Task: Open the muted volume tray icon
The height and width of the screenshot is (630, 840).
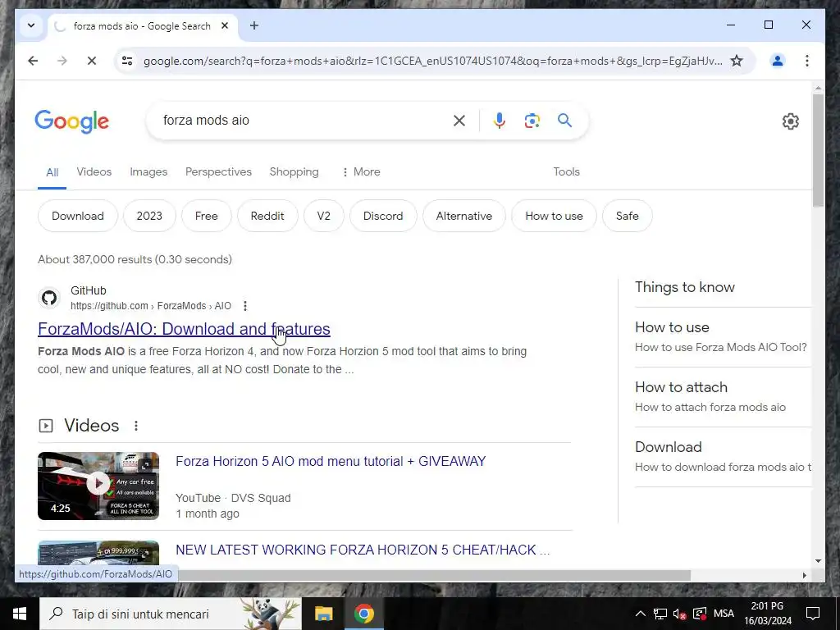Action: 679,614
